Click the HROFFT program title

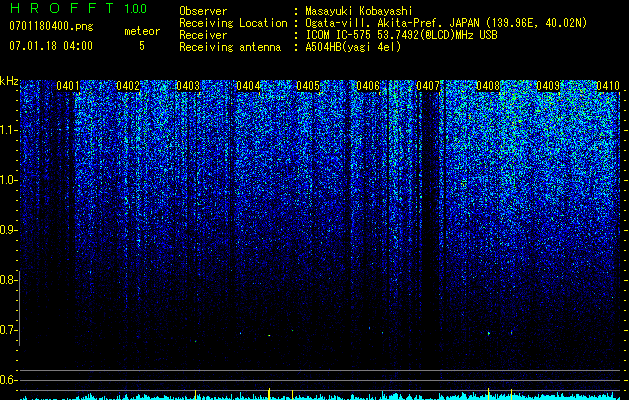coord(62,8)
